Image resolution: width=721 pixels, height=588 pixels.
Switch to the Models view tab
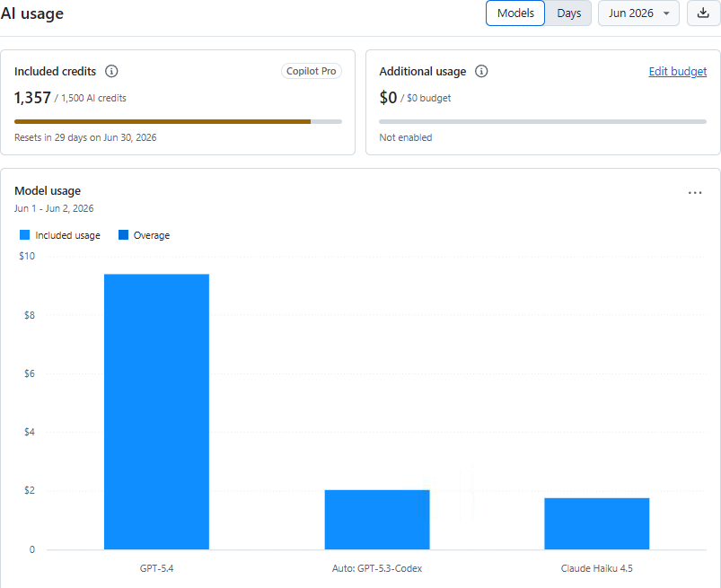(x=515, y=13)
